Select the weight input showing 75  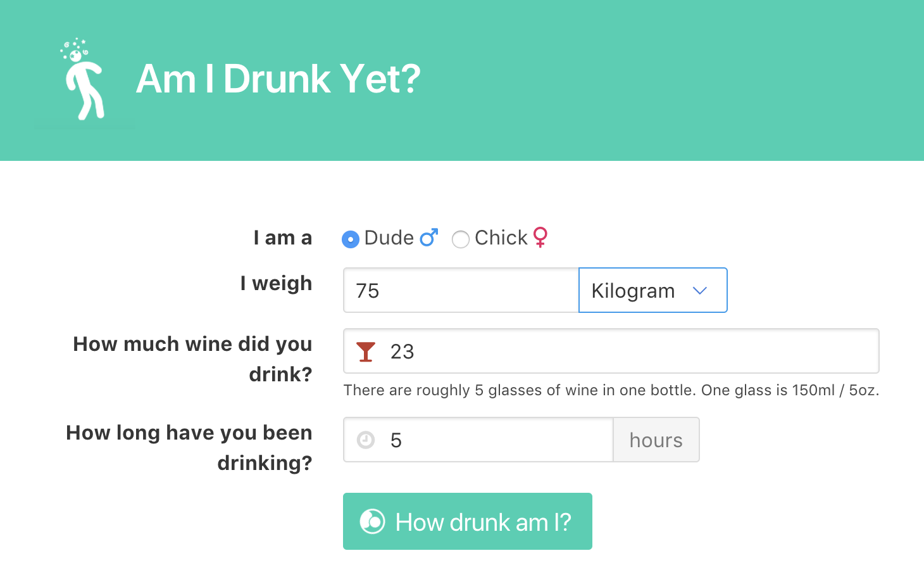pos(460,290)
